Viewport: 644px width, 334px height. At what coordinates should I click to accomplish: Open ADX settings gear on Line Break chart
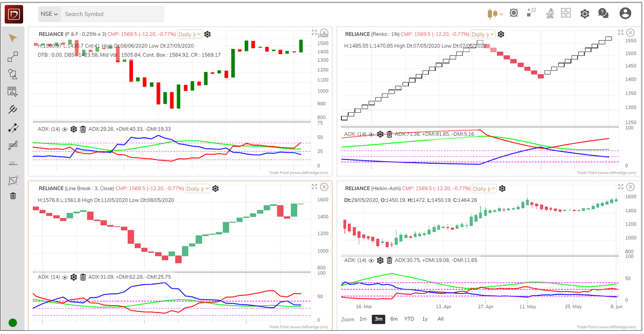(74, 277)
